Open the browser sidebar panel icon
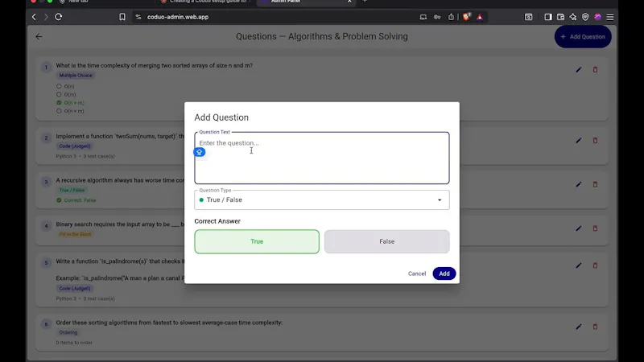The height and width of the screenshot is (362, 644). 548,17
